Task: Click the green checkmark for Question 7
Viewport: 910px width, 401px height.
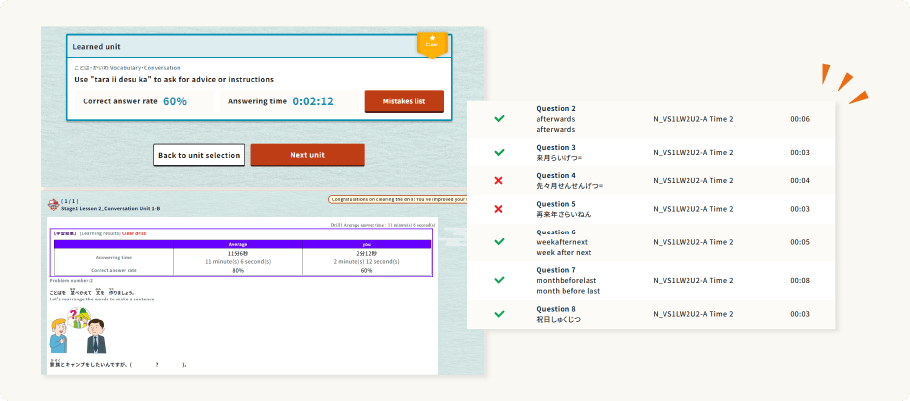Action: pos(498,281)
